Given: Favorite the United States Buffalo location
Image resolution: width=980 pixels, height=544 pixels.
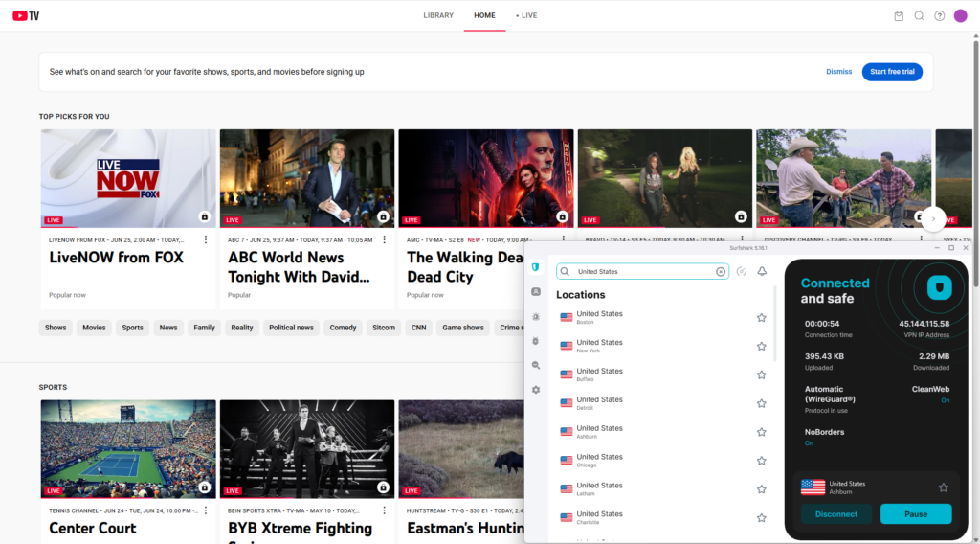Looking at the screenshot, I should tap(761, 375).
